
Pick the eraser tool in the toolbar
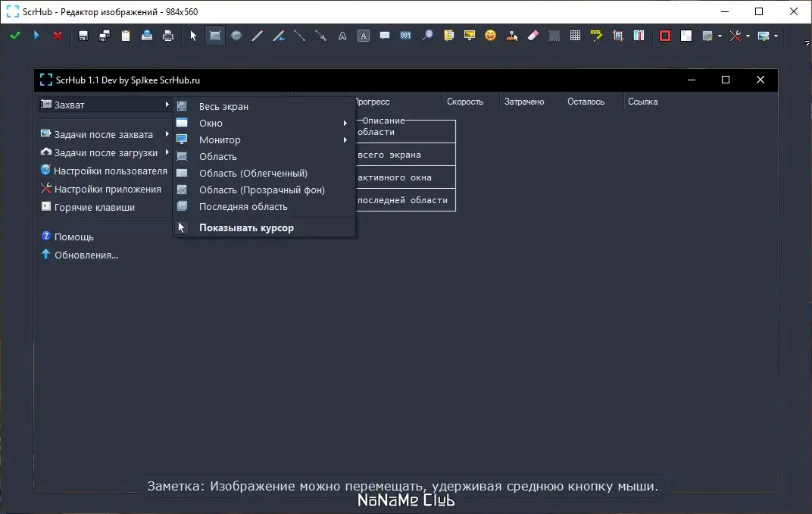[533, 36]
